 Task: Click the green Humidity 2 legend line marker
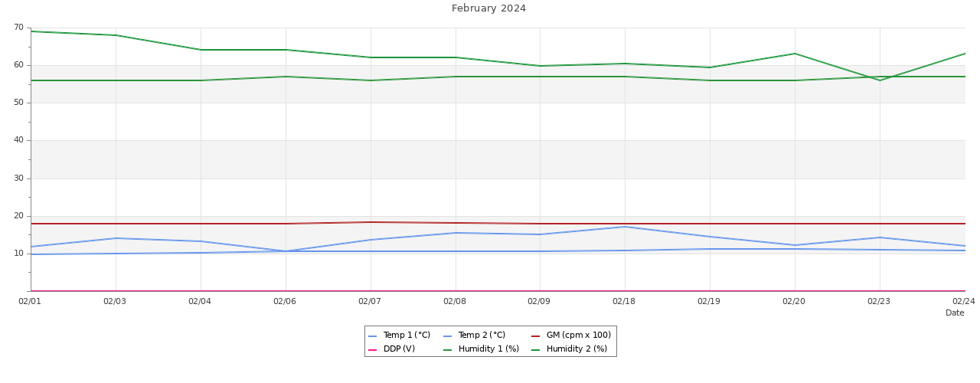coord(536,350)
